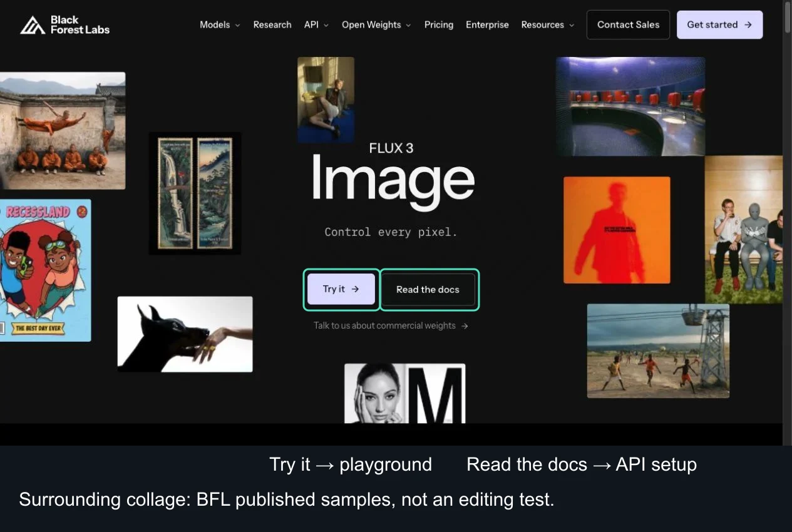This screenshot has height=532, width=792.
Task: Click the Black Forest Labs logo
Action: (64, 25)
